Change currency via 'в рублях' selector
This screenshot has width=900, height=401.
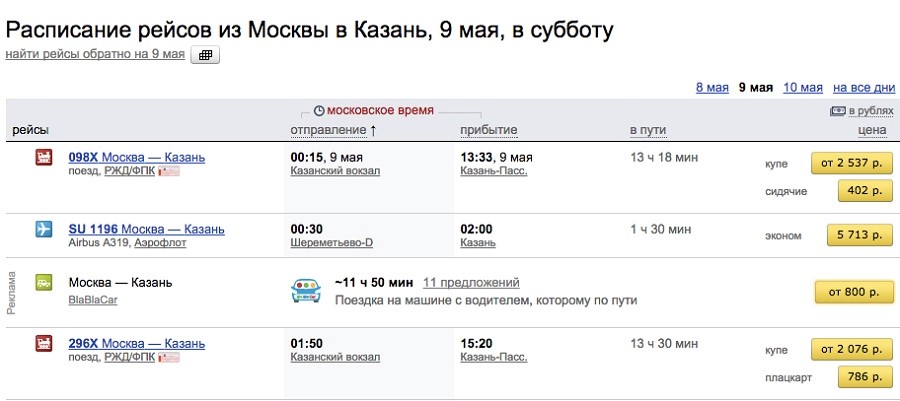[868, 111]
